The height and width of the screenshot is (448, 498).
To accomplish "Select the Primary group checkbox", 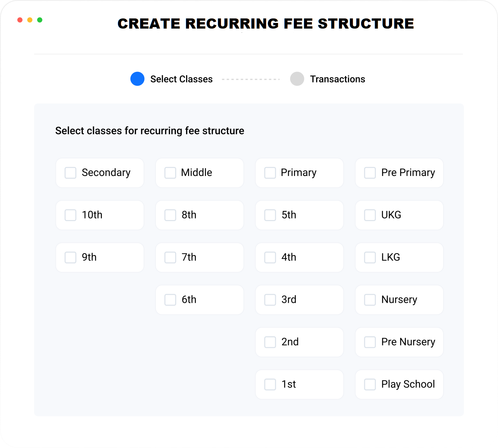I will pyautogui.click(x=270, y=173).
